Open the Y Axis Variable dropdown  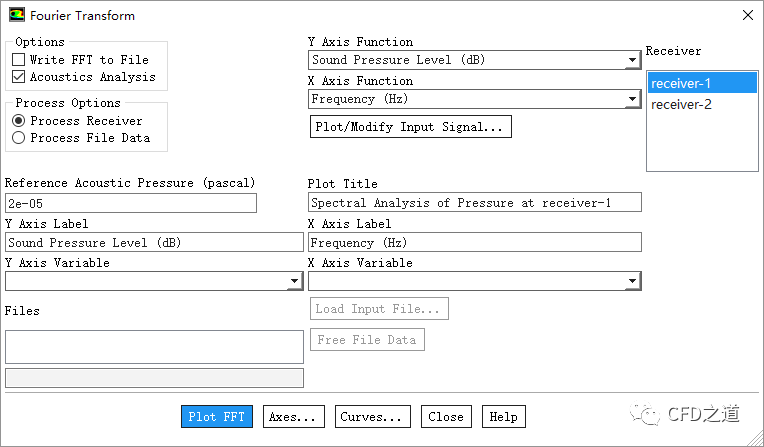(294, 282)
